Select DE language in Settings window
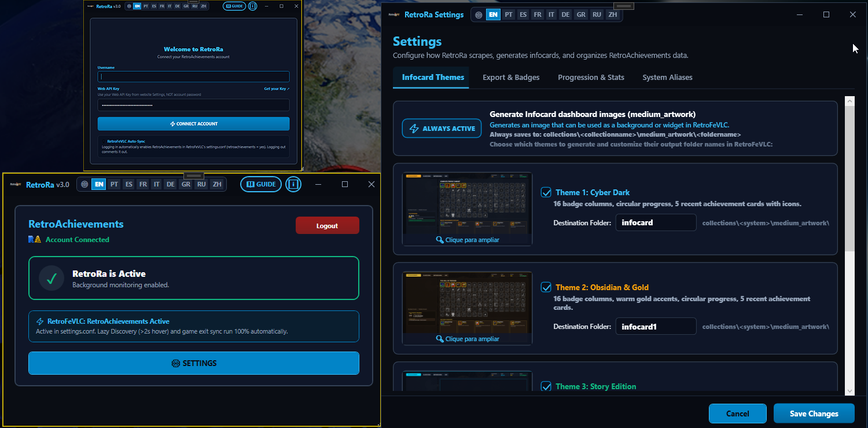The width and height of the screenshot is (868, 428). point(565,14)
